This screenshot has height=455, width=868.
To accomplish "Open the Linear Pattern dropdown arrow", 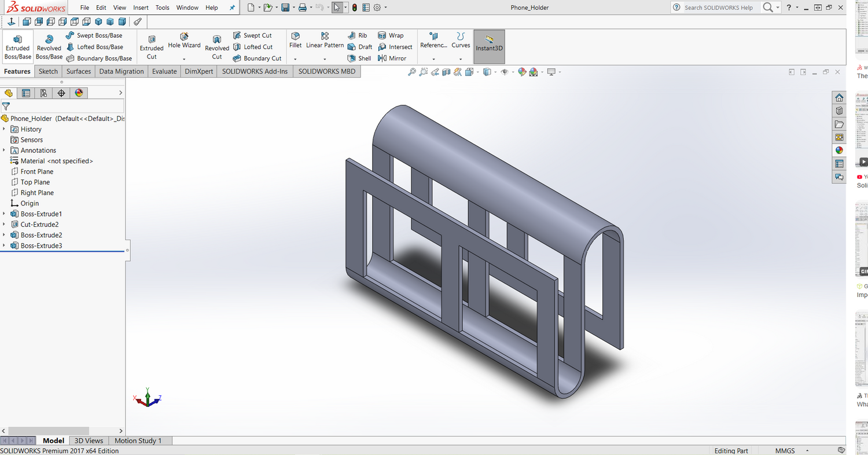I will point(325,59).
